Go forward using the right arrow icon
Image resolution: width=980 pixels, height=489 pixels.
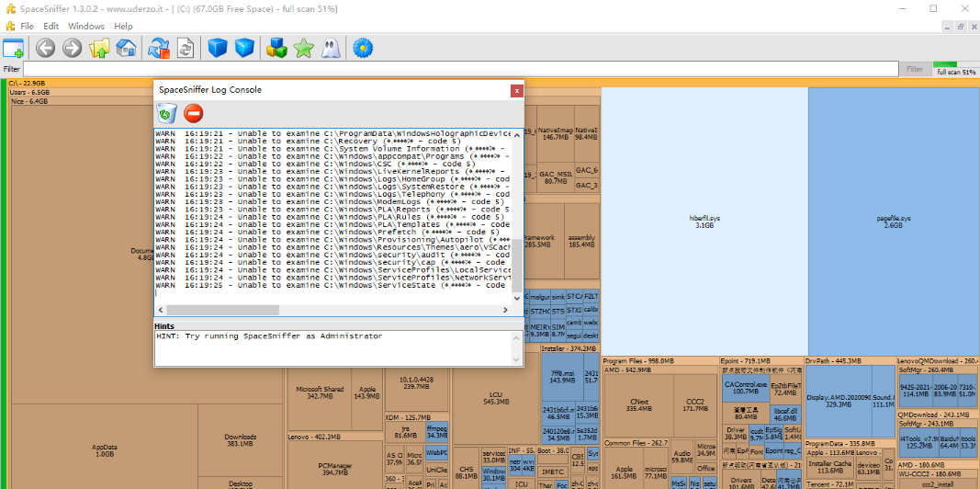[x=72, y=48]
